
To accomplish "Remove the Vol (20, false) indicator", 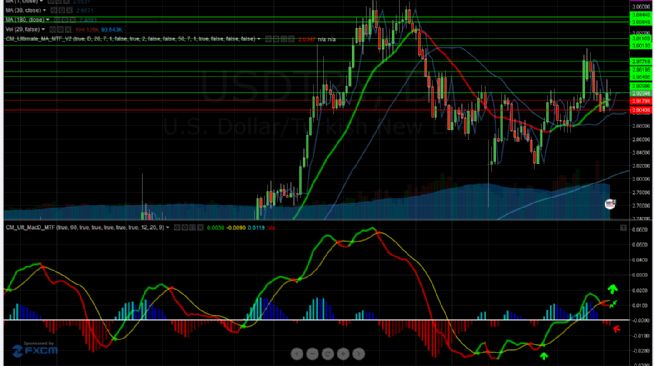I will [x=69, y=29].
